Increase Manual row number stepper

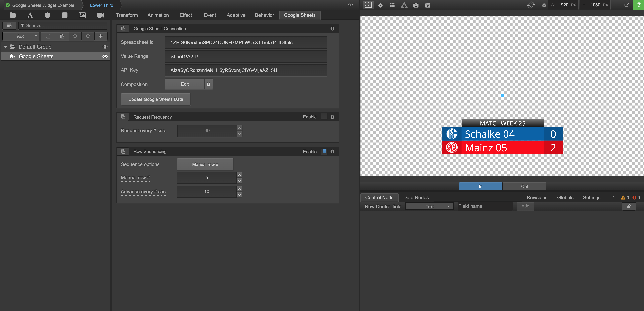[239, 175]
